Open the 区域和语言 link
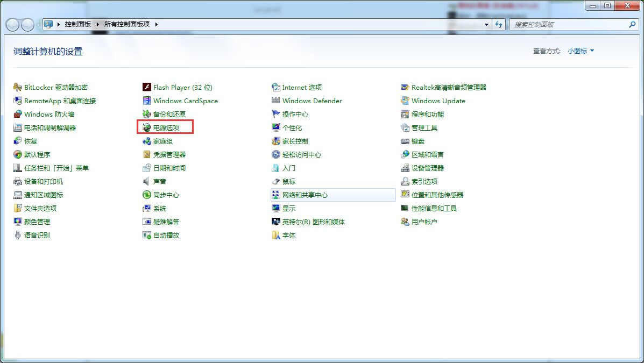 [428, 154]
